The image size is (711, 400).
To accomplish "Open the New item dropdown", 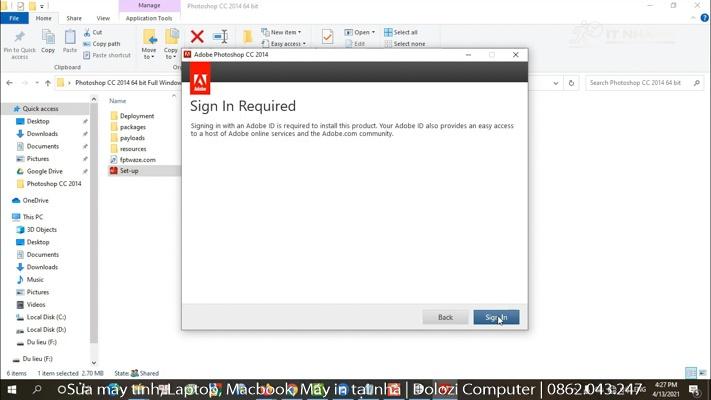I will pyautogui.click(x=284, y=32).
